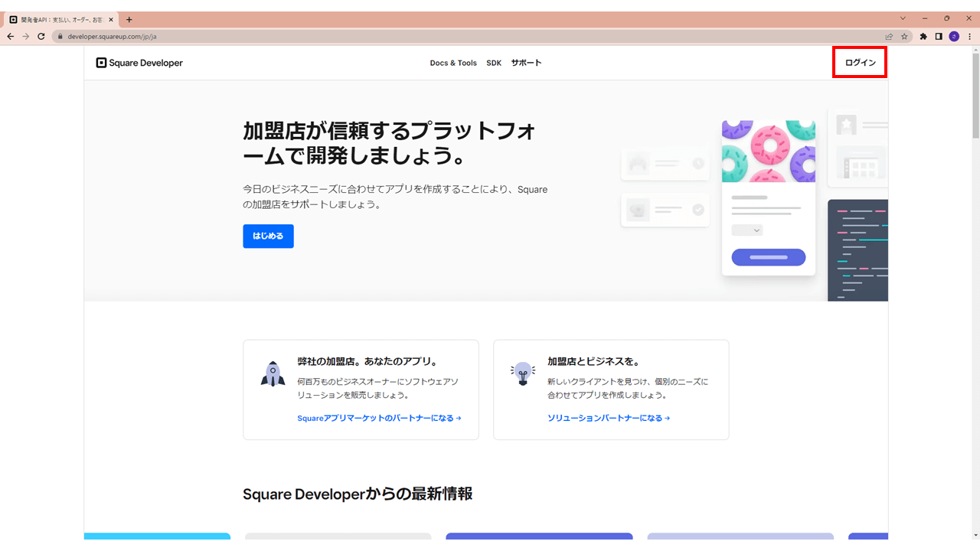This screenshot has width=980, height=551.
Task: Open the tab search dropdown chevron
Action: tap(903, 18)
